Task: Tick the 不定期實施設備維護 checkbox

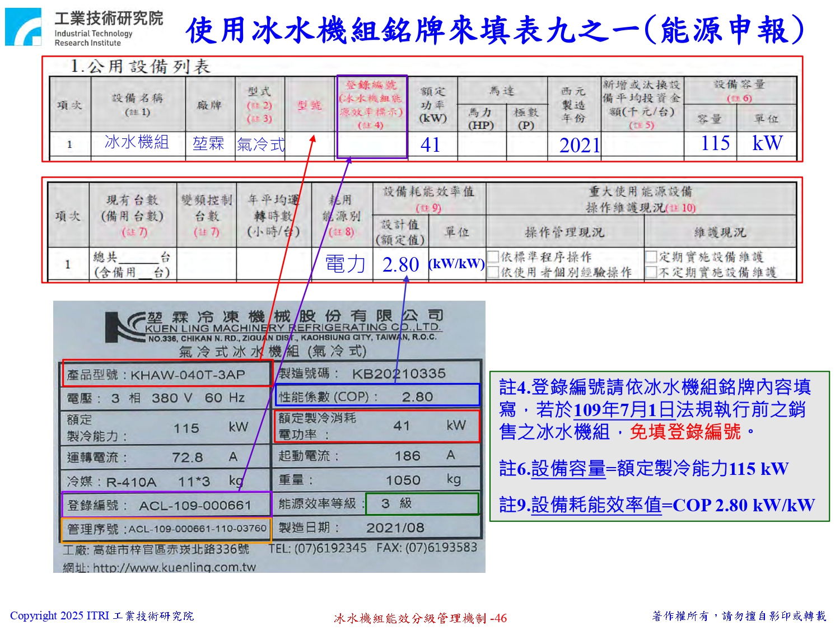Action: point(651,272)
